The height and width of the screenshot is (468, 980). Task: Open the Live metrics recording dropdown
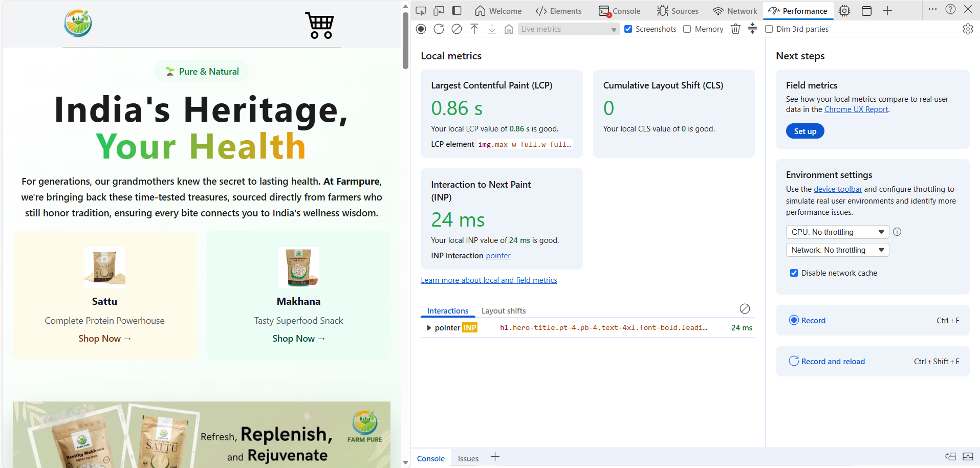coord(569,29)
